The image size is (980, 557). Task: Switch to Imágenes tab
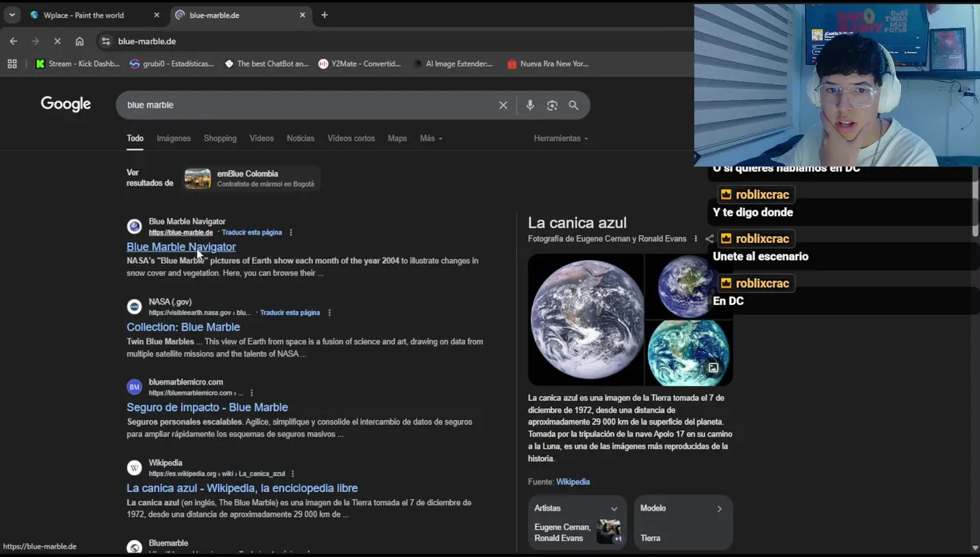click(173, 138)
